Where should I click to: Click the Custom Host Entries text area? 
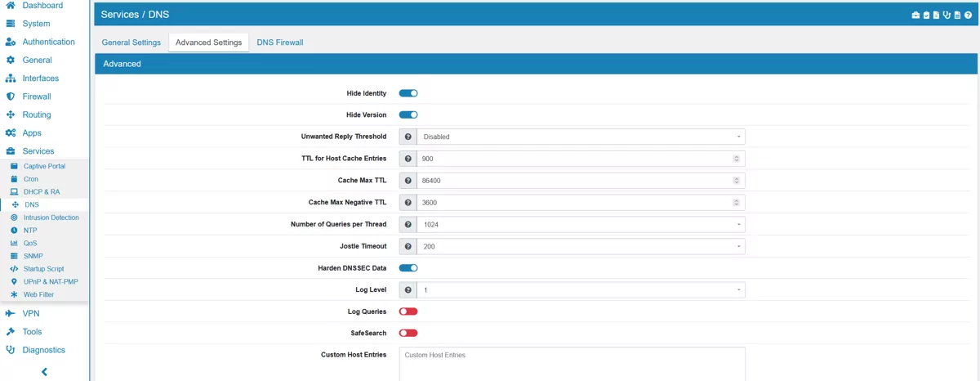point(572,364)
